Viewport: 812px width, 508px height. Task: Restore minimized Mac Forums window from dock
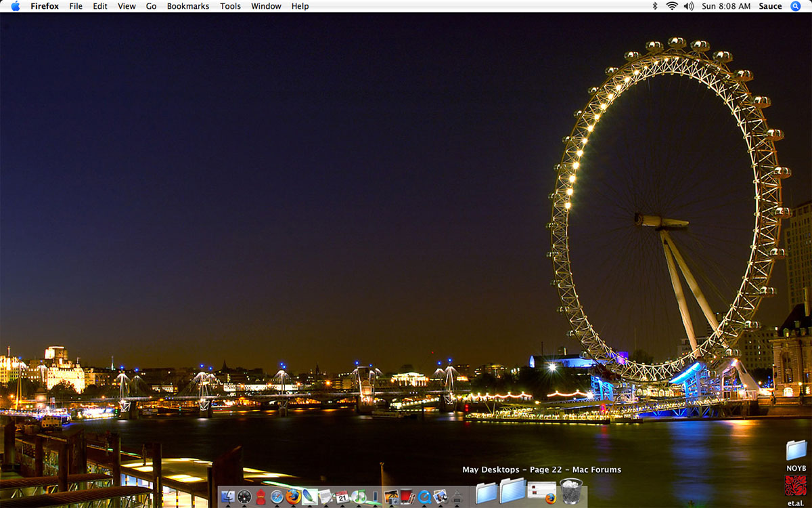coord(541,492)
